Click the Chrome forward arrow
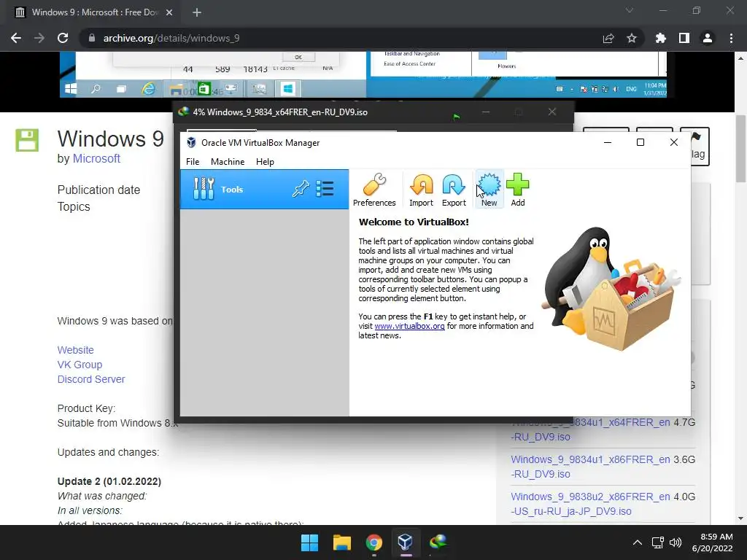 coord(39,38)
